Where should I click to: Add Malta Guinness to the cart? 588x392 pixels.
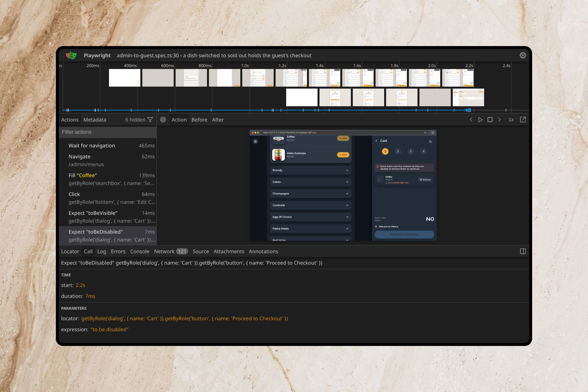pos(343,155)
